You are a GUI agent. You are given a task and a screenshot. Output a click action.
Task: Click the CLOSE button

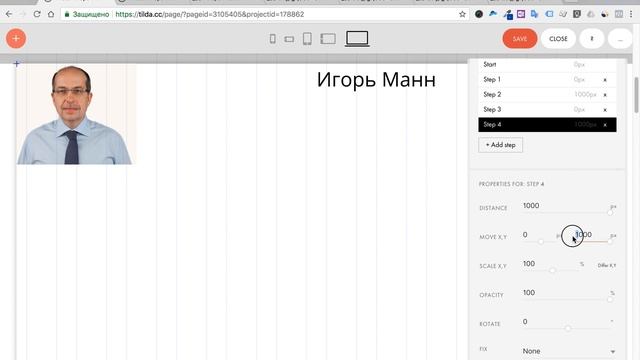pyautogui.click(x=558, y=39)
